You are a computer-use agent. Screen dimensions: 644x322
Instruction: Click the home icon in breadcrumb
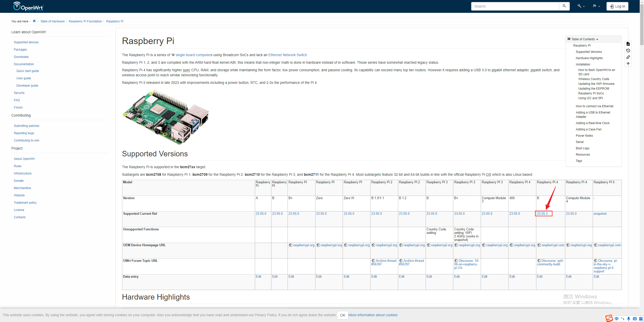click(x=34, y=21)
